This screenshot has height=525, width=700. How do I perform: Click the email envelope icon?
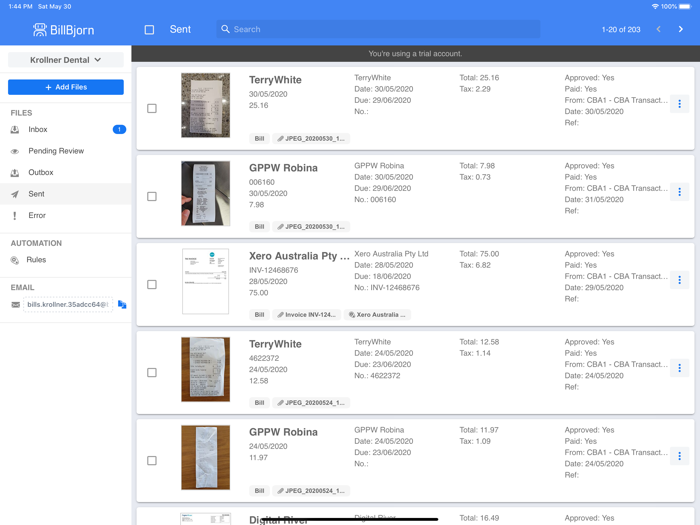coord(16,304)
